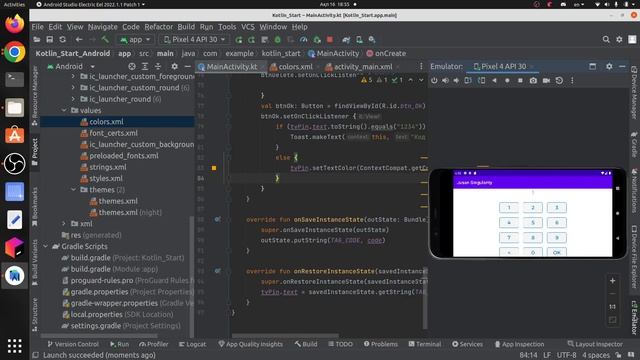Click Select Opened File target icon in Project panel

point(131,66)
